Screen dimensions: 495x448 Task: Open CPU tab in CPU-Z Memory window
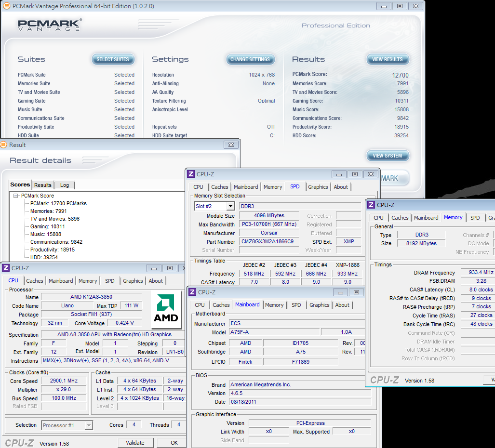pos(378,218)
